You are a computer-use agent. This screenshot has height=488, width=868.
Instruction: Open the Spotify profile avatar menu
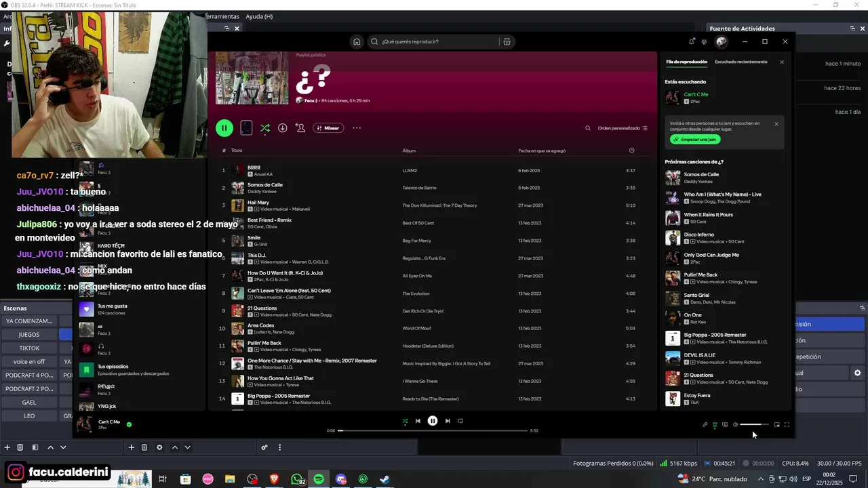(722, 41)
